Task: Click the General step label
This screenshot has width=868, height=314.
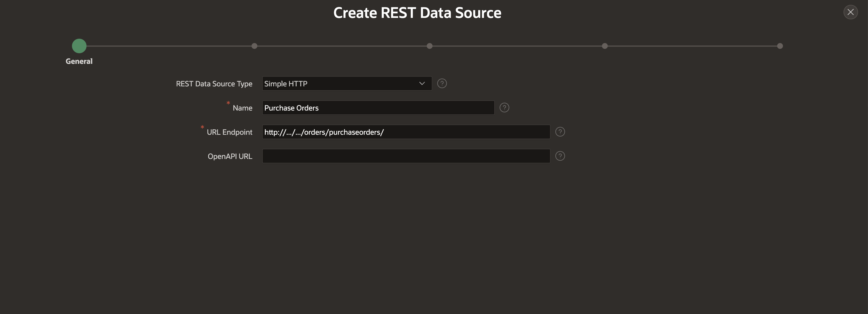Action: (x=79, y=61)
